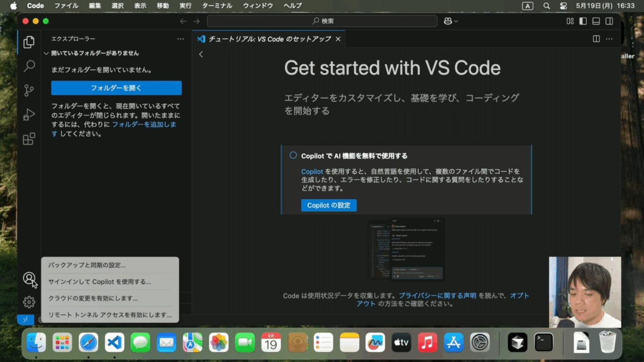This screenshot has height=362, width=644.
Task: Open the Search view in activity bar
Action: 29,66
